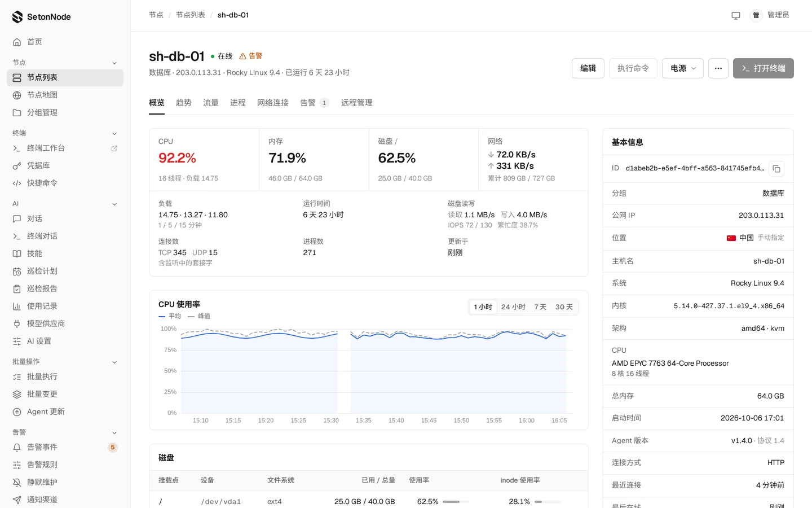Open the 管理员 user profile

pos(770,15)
